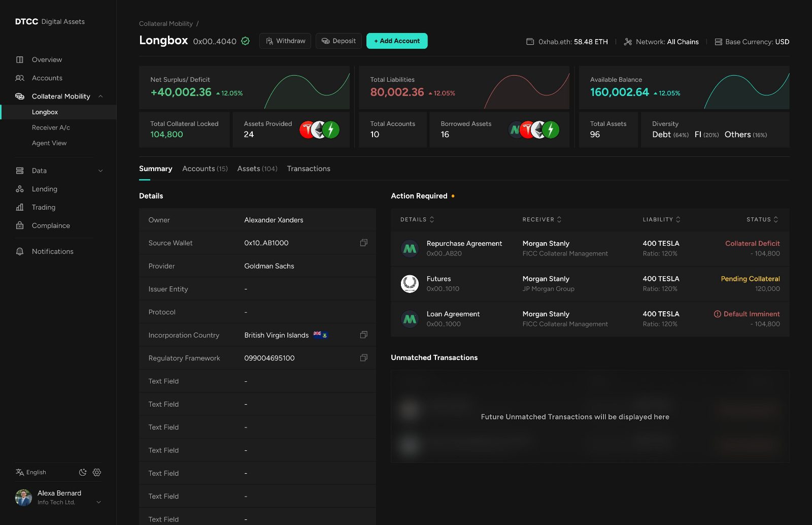Click the Alexander Xanders owner value

coord(274,220)
